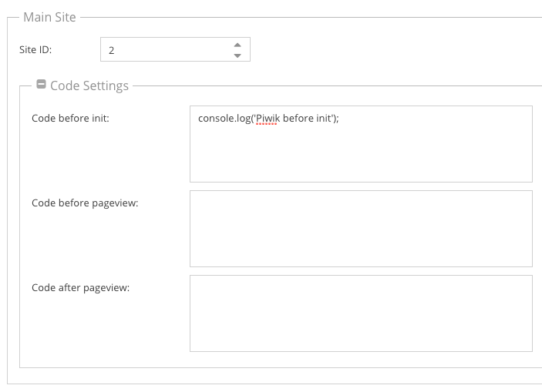Click the Code after pageview label
This screenshot has width=542, height=392.
click(x=80, y=288)
